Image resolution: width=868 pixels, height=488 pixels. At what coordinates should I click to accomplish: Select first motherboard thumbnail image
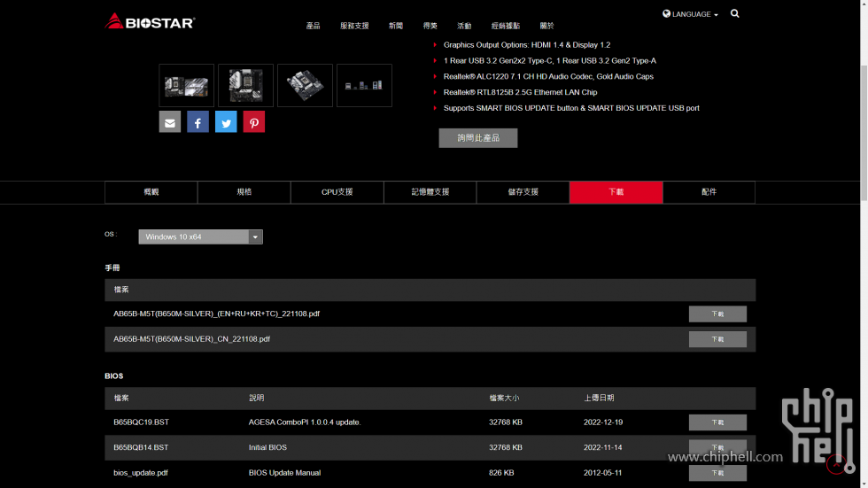point(187,86)
